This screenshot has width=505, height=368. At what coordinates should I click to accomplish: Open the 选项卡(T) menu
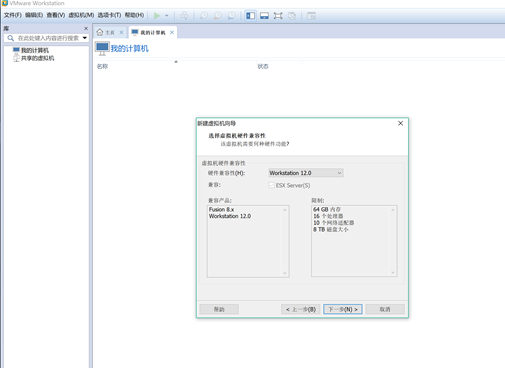point(109,15)
